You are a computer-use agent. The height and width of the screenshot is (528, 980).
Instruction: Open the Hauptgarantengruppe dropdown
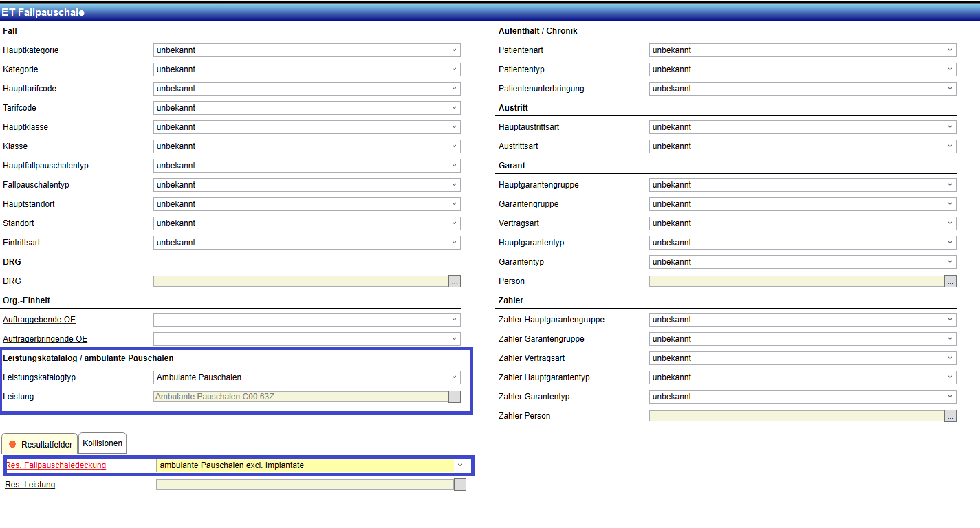[x=802, y=185]
